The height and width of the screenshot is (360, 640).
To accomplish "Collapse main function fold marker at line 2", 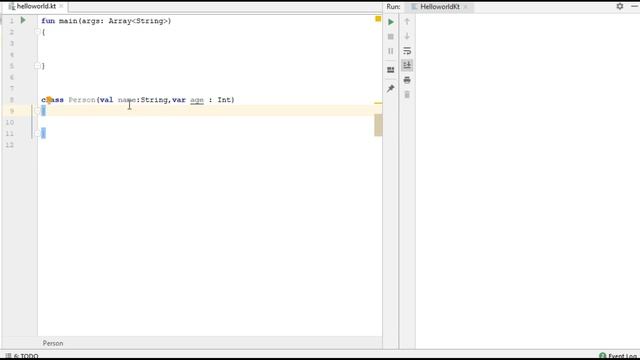I will (38, 32).
